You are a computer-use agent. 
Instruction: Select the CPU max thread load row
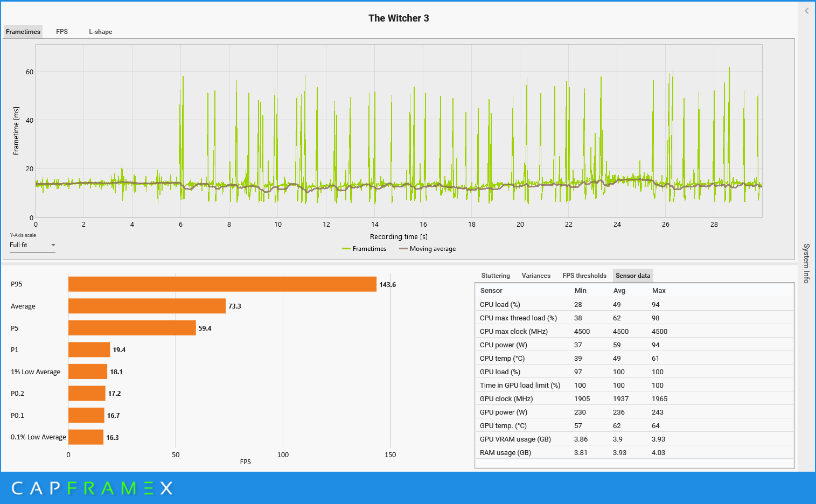click(634, 318)
